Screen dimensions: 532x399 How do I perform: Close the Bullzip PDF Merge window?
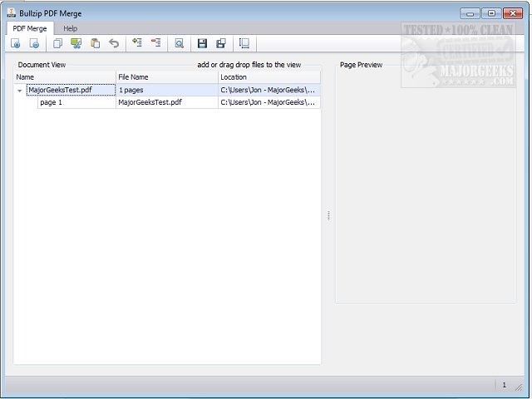click(513, 13)
